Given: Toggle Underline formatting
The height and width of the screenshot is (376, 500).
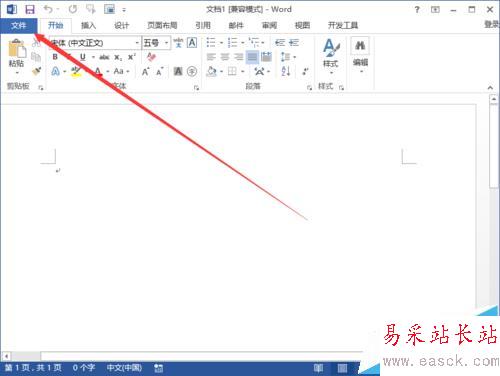Looking at the screenshot, I should tap(83, 57).
